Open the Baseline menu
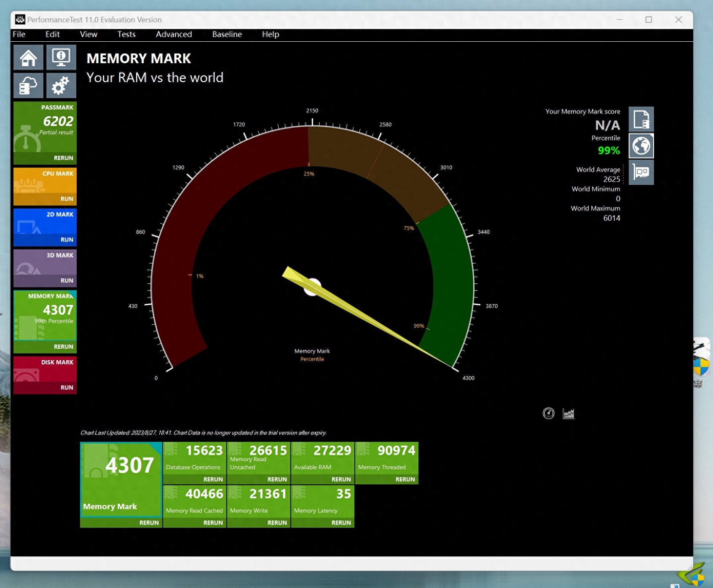The image size is (713, 588). click(x=227, y=35)
